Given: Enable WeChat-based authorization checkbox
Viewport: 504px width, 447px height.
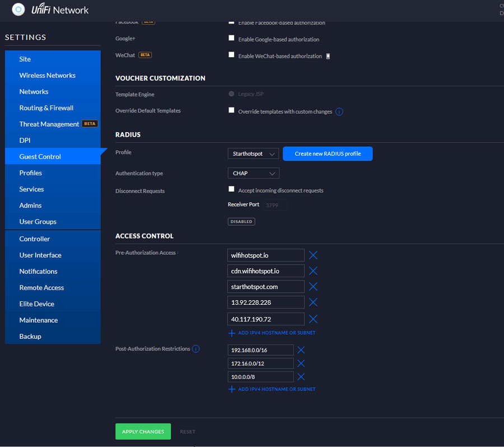Looking at the screenshot, I should click(231, 55).
